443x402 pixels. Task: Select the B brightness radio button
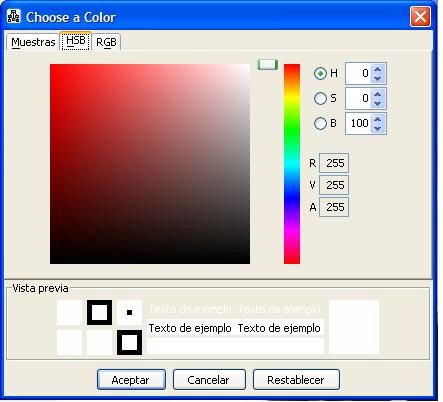320,123
